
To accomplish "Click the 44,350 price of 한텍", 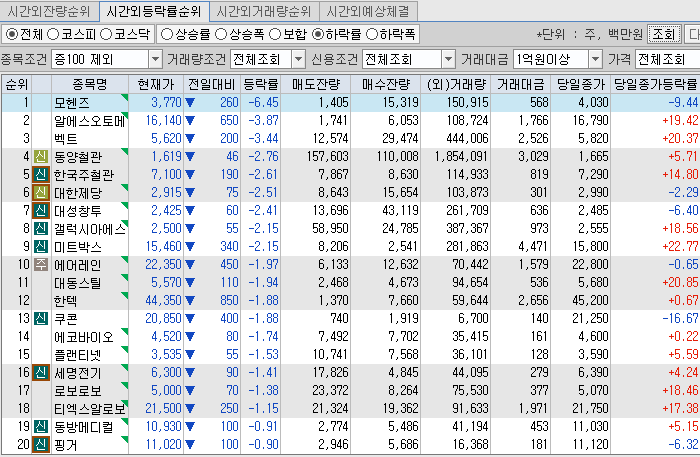I will [163, 300].
